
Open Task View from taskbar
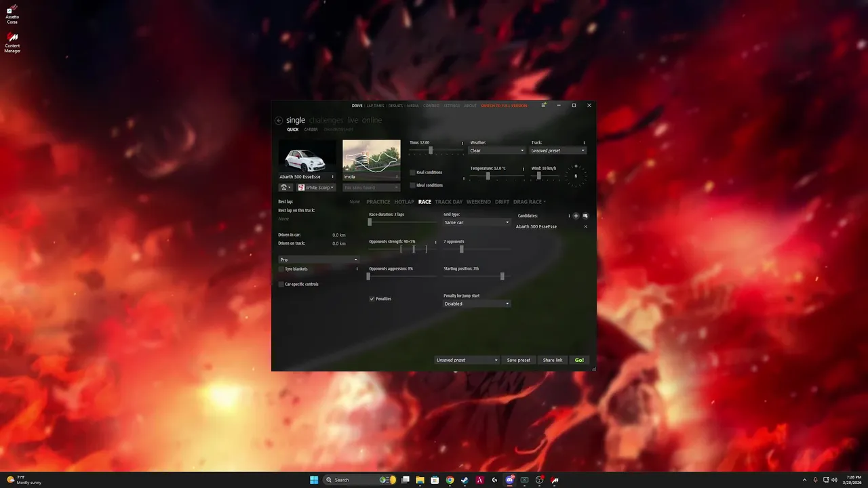pos(405,480)
